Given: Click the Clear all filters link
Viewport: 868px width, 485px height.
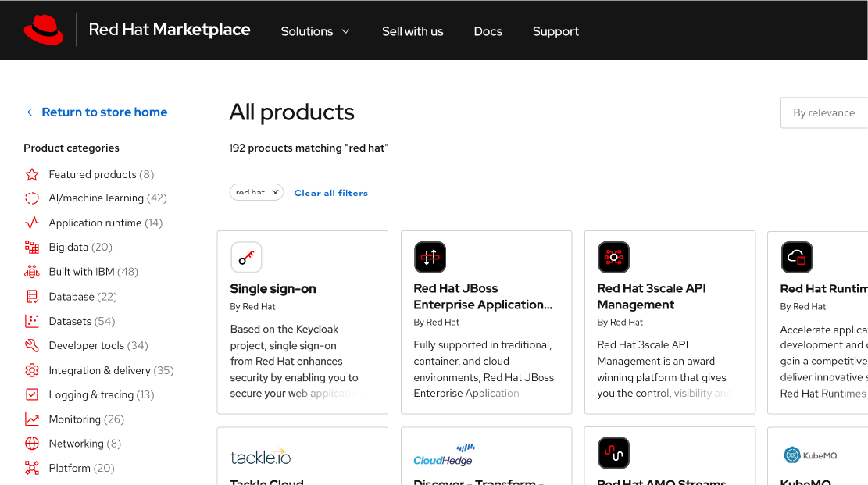Looking at the screenshot, I should [x=330, y=192].
